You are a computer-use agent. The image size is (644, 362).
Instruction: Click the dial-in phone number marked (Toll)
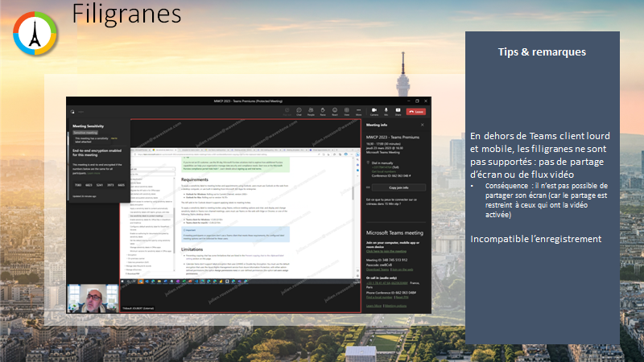(385, 167)
